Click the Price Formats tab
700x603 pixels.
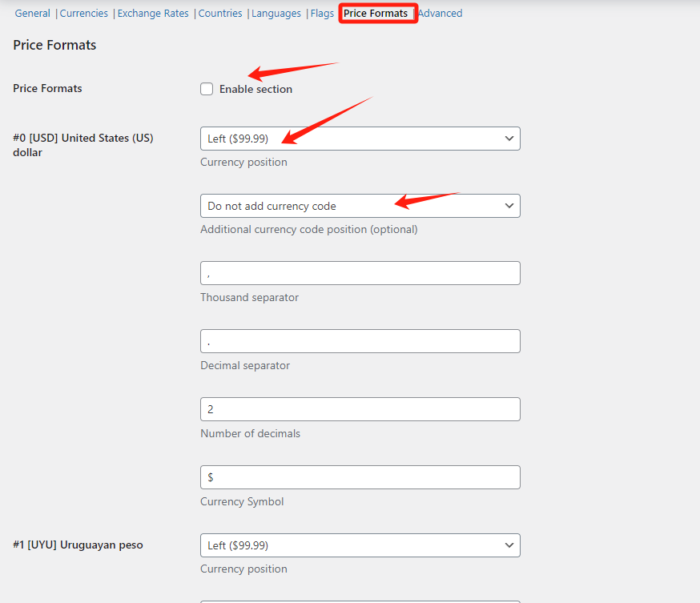tap(376, 14)
